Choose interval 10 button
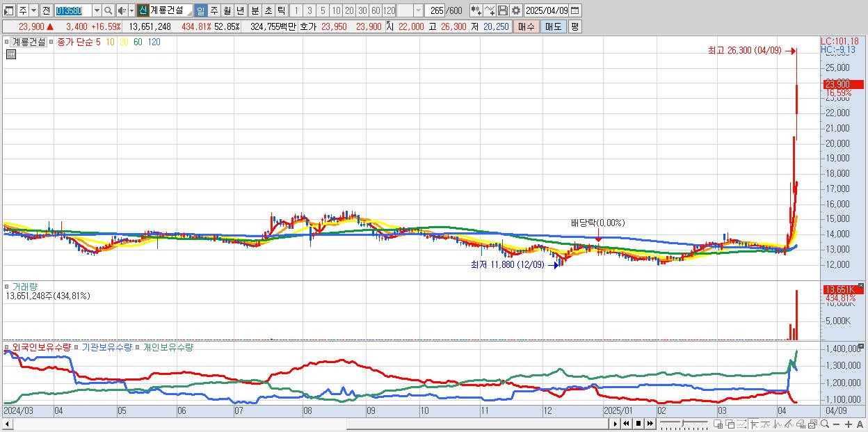The width and height of the screenshot is (868, 432). (x=336, y=10)
